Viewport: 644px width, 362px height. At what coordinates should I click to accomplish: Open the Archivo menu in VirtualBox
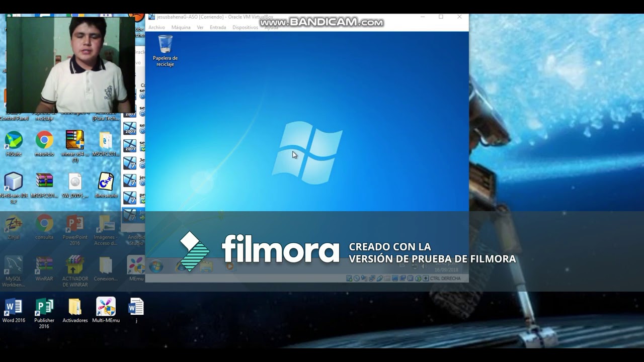click(156, 27)
